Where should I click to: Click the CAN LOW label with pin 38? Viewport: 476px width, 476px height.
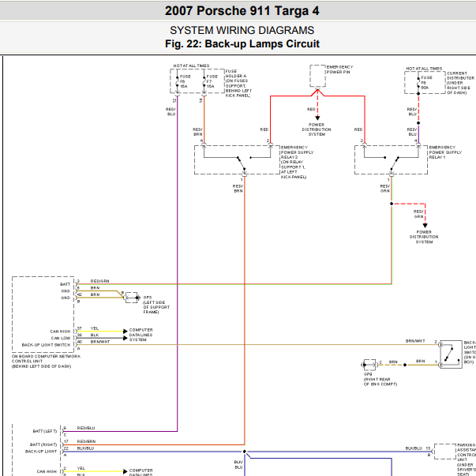[61, 338]
